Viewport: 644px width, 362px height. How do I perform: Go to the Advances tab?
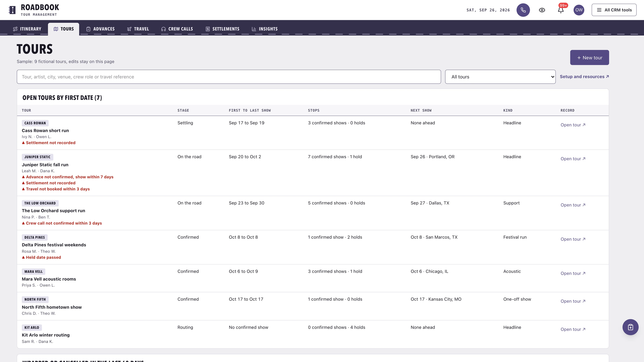click(x=100, y=29)
